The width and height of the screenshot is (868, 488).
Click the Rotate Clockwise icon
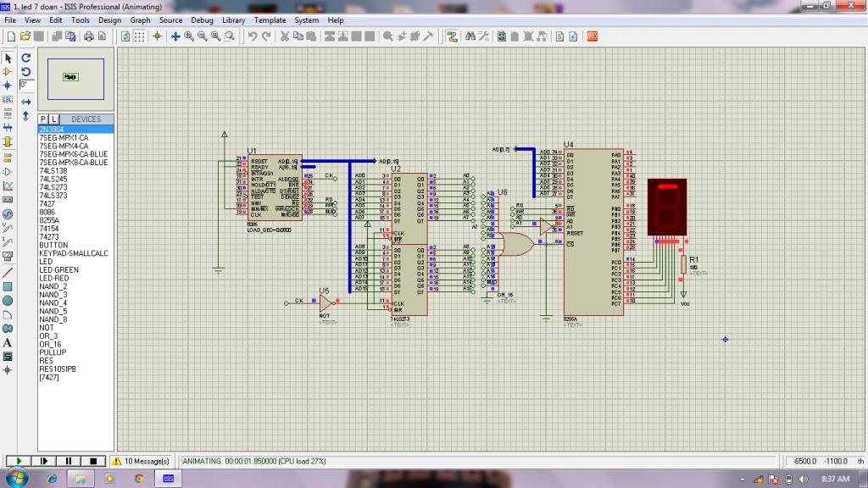(25, 58)
